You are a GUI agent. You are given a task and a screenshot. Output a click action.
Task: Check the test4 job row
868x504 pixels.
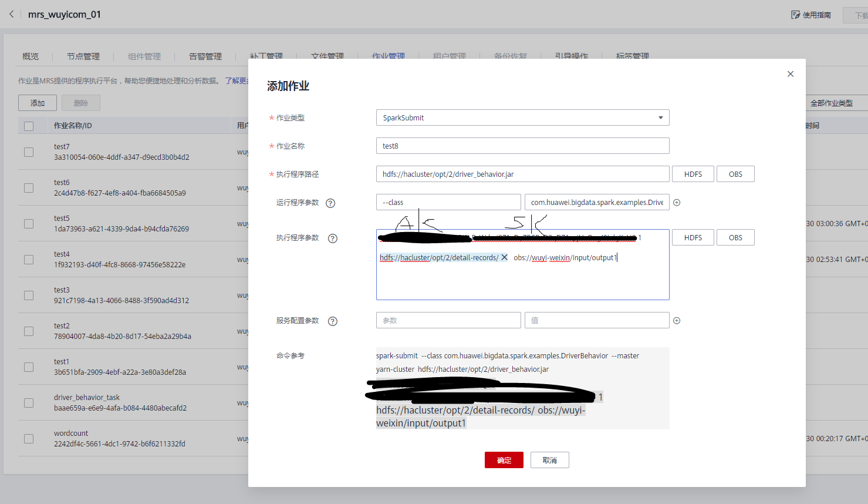tap(29, 260)
